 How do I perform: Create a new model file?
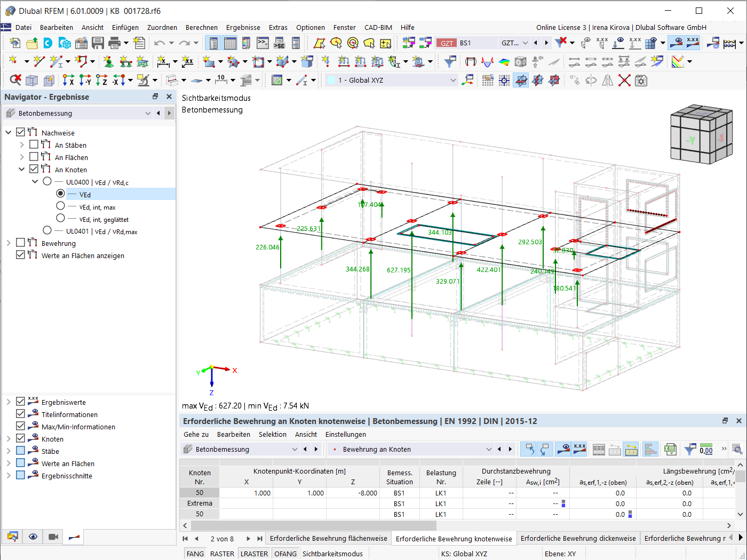[15, 43]
